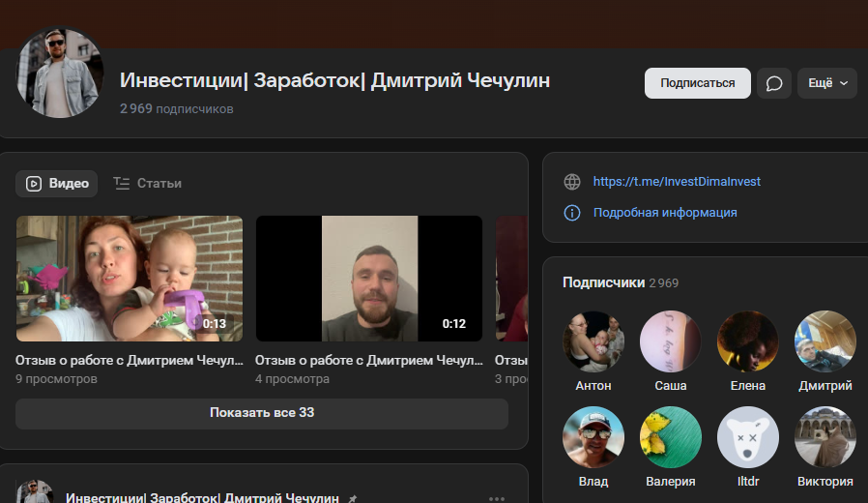Open subscriber Влад's avatar
Screen dimensions: 868x503
tap(593, 437)
